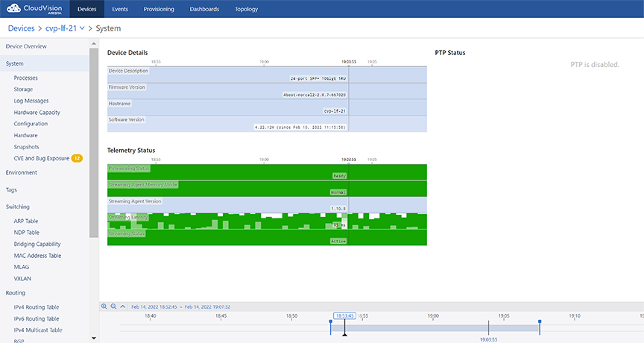
Task: Open Bridging Capability page
Action: click(x=37, y=244)
